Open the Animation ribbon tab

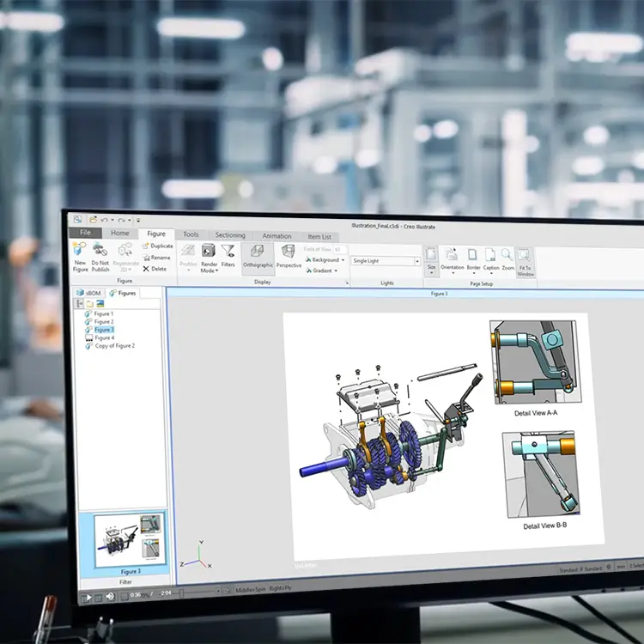[x=276, y=236]
